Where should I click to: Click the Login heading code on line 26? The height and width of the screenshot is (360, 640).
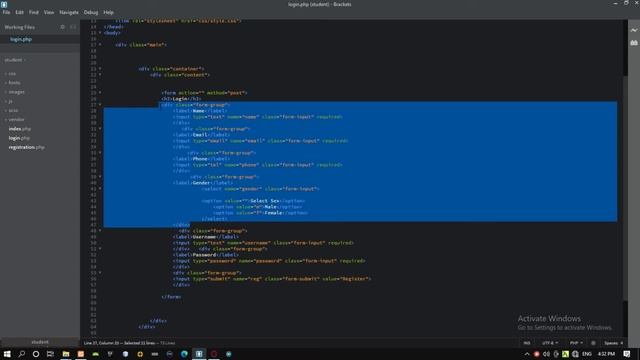pyautogui.click(x=181, y=99)
